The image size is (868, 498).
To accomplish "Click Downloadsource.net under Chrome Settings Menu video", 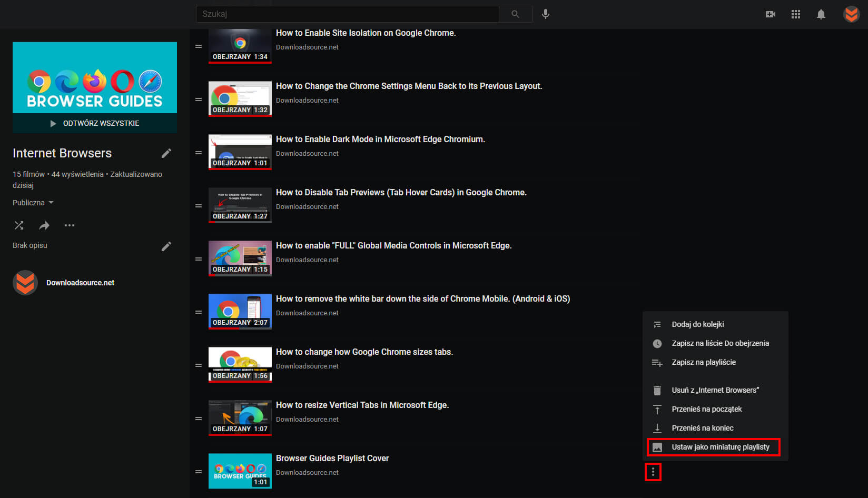I will 307,100.
